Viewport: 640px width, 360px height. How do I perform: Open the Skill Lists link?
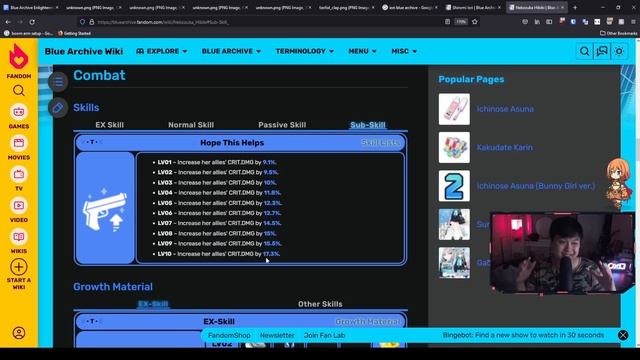[381, 142]
